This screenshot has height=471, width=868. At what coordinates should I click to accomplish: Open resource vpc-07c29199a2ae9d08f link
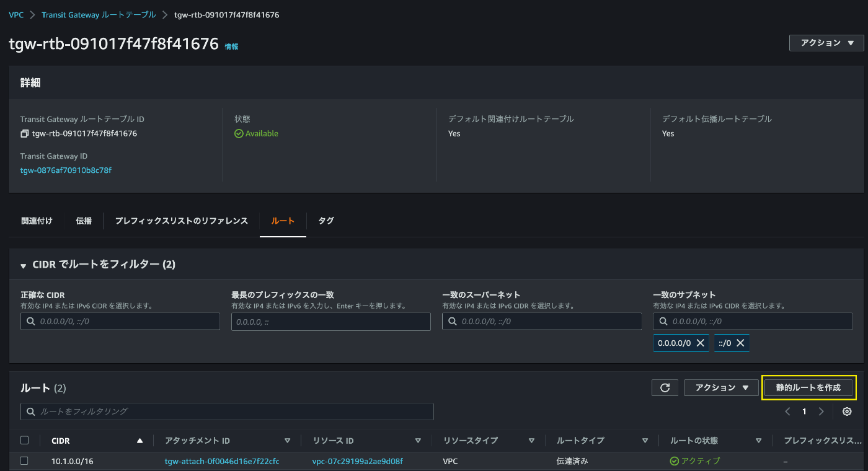click(x=358, y=461)
